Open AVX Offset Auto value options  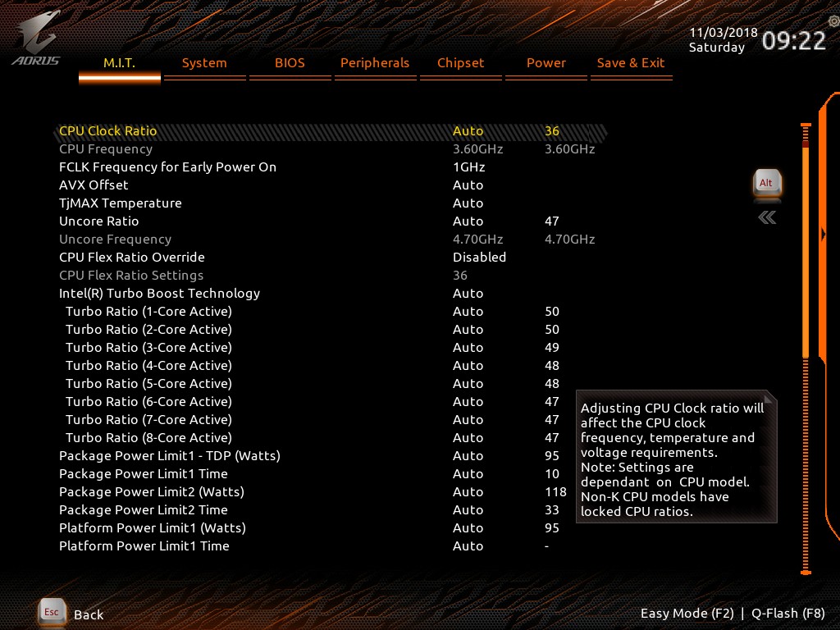coord(468,185)
